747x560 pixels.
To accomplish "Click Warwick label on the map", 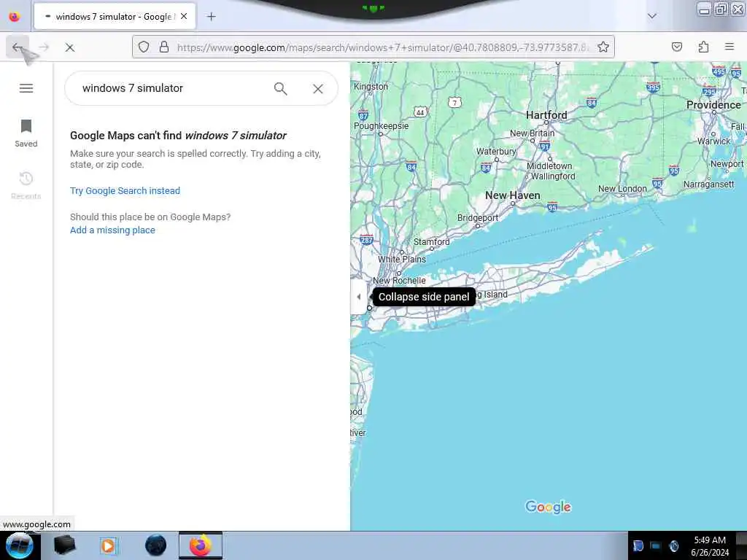I will 713,141.
